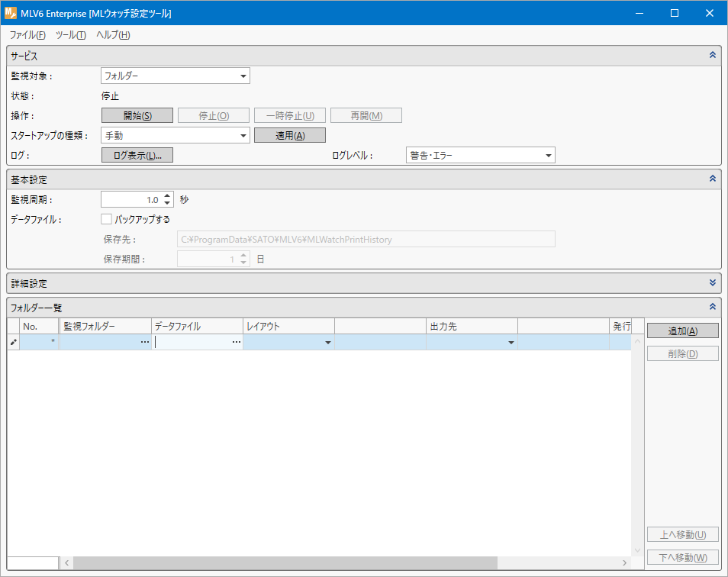Browse for 監視フォルダー with the ellipsis button
Viewport: 728px width, 577px height.
pos(145,342)
